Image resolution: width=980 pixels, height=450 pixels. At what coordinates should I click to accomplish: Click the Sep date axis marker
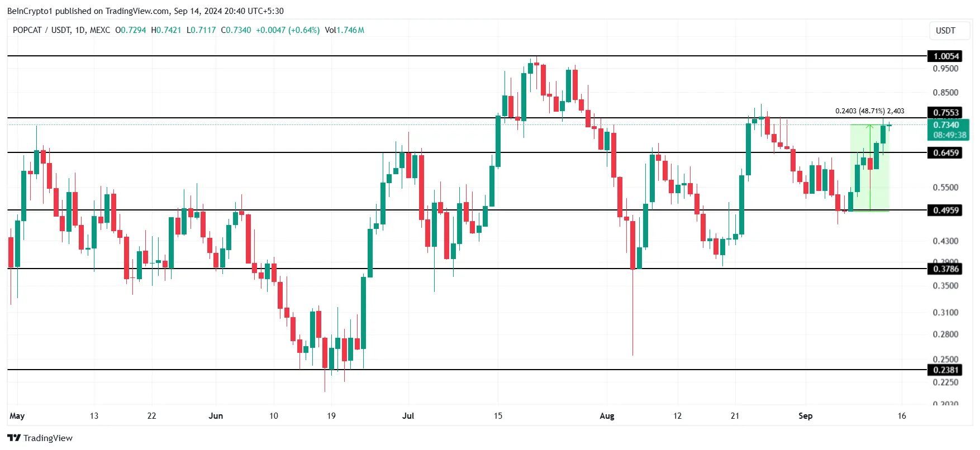tap(805, 416)
